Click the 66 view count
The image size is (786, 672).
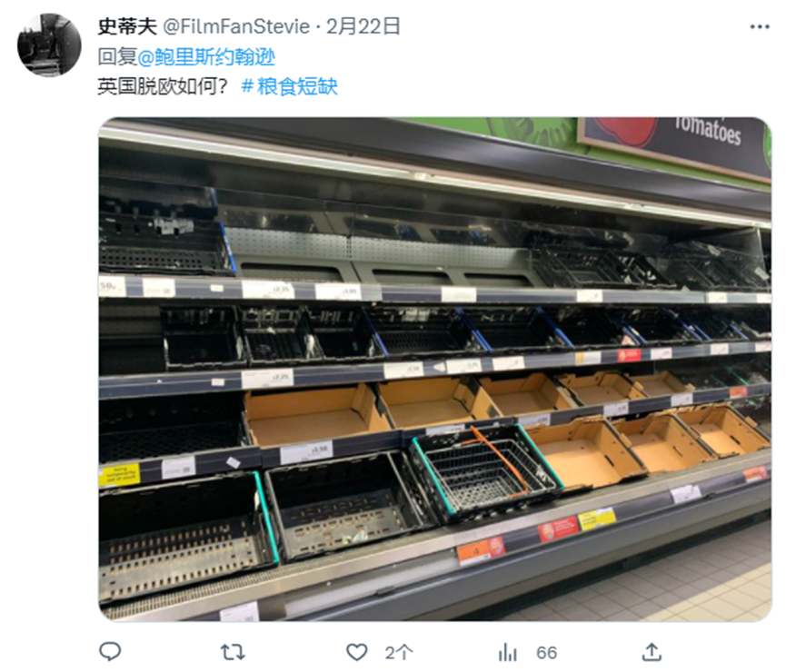[546, 652]
